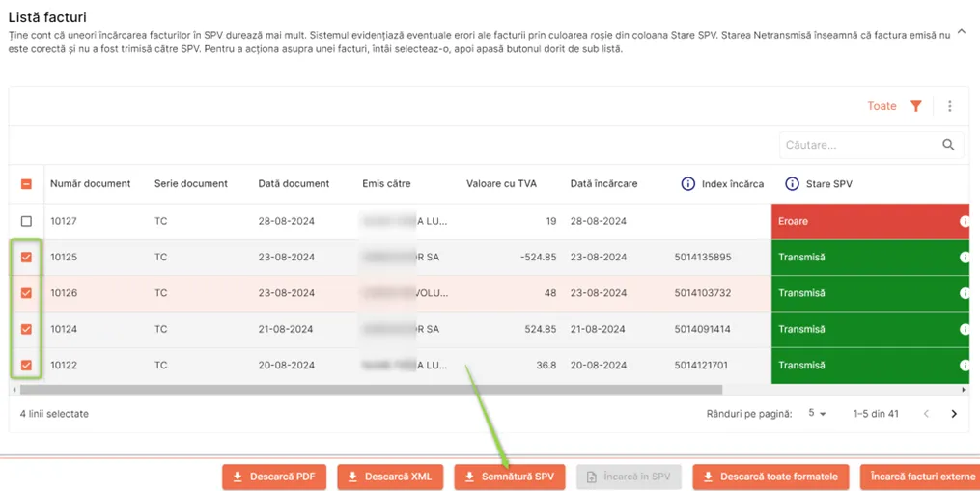Uncheck the checkbox for invoice 10125
The height and width of the screenshot is (491, 980).
click(x=26, y=257)
